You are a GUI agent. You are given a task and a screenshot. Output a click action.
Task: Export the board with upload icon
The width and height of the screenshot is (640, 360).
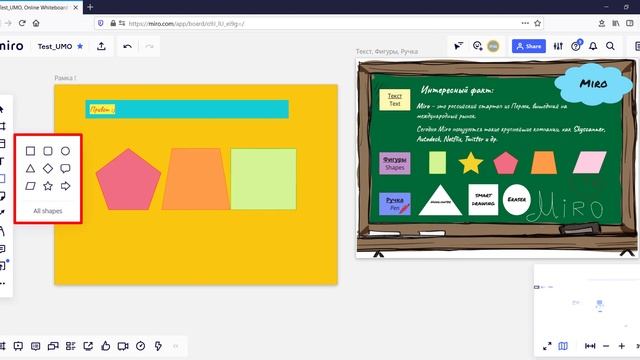coord(101,46)
